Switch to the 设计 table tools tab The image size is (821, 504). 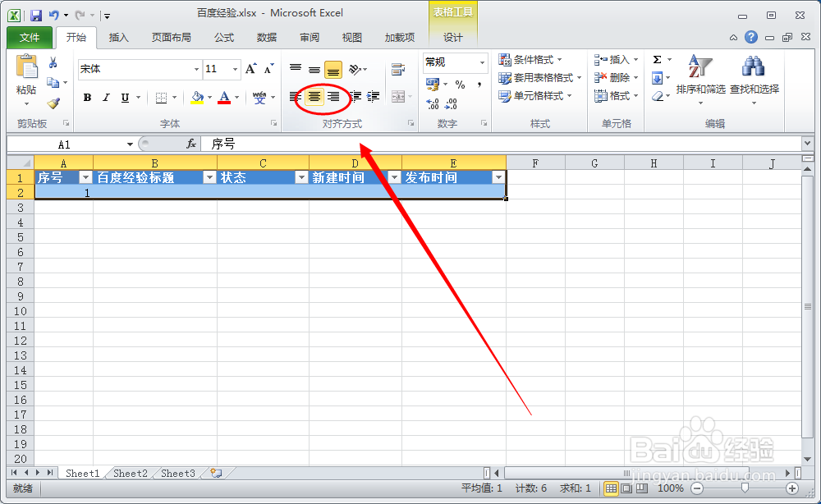453,37
